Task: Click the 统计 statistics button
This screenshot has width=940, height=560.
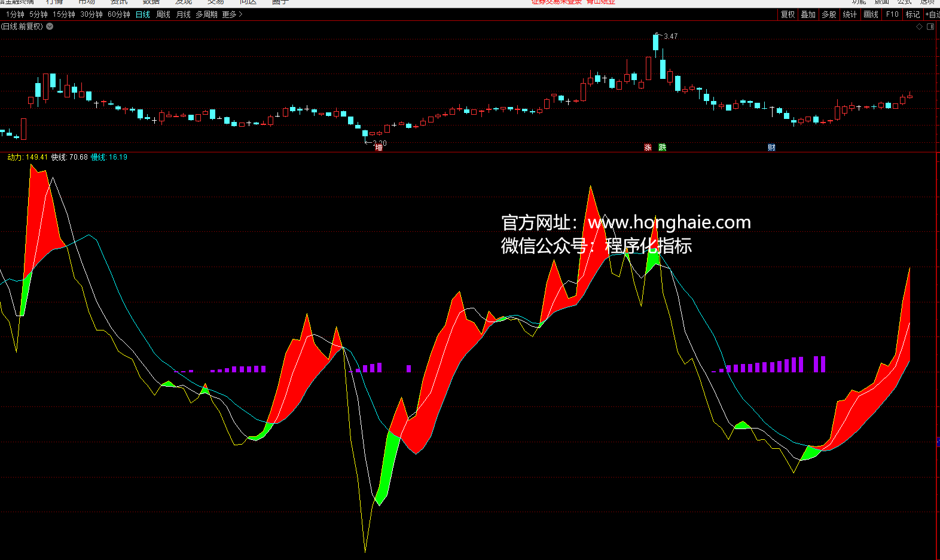Action: 850,14
